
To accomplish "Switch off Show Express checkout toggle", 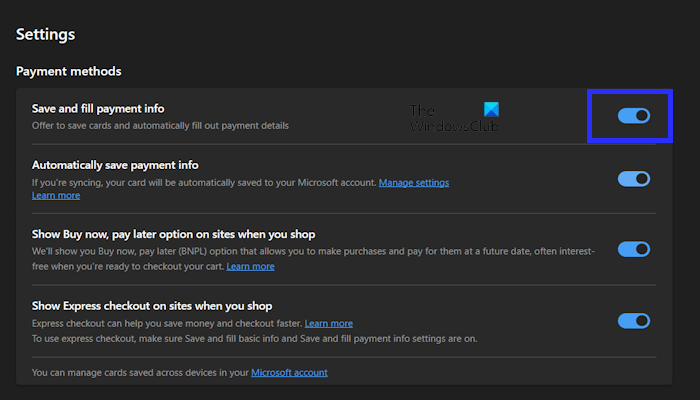I will pos(634,321).
